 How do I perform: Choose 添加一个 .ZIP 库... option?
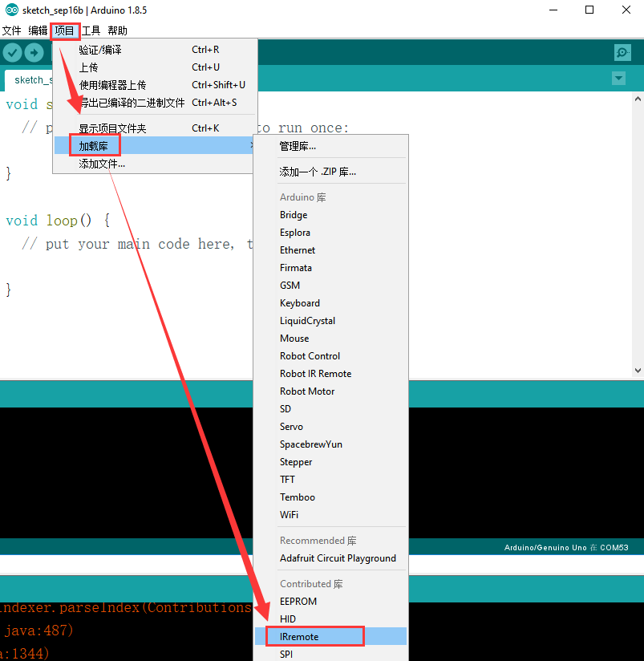click(331, 172)
